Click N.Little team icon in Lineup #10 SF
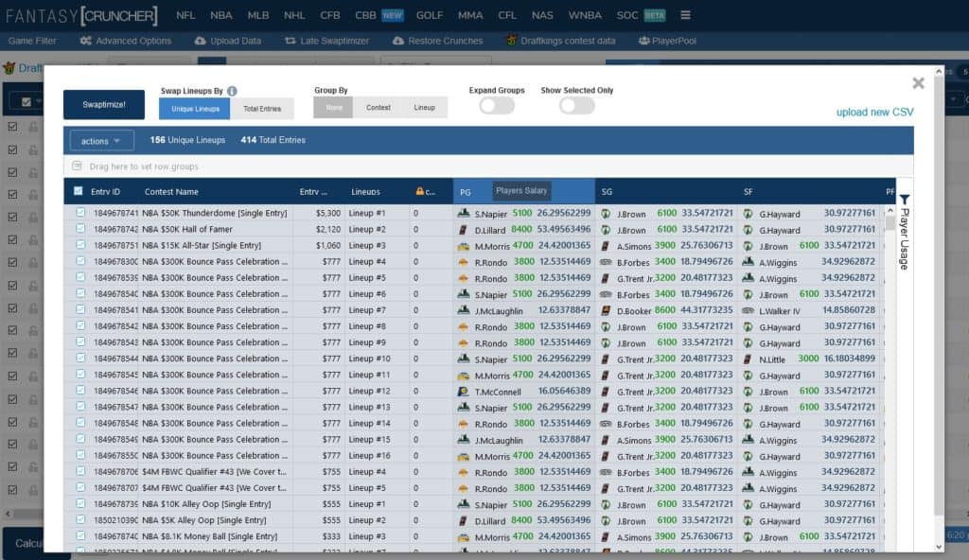The image size is (969, 560). pyautogui.click(x=748, y=359)
